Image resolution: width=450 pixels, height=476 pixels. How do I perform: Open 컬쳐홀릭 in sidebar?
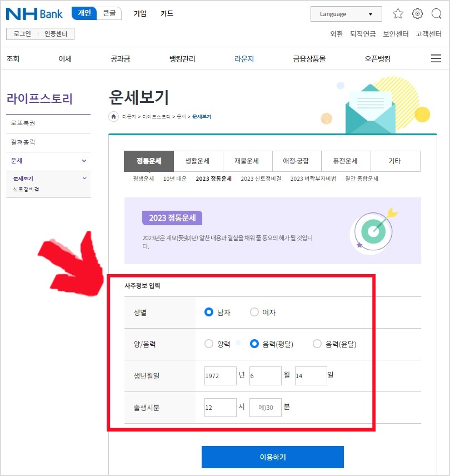(x=23, y=142)
